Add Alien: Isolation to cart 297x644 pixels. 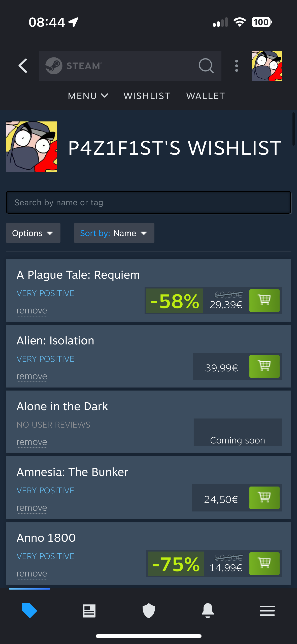[264, 366]
